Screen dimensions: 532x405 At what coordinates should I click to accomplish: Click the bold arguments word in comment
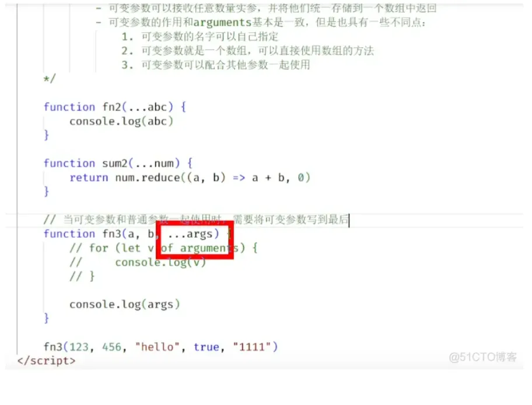(x=223, y=22)
